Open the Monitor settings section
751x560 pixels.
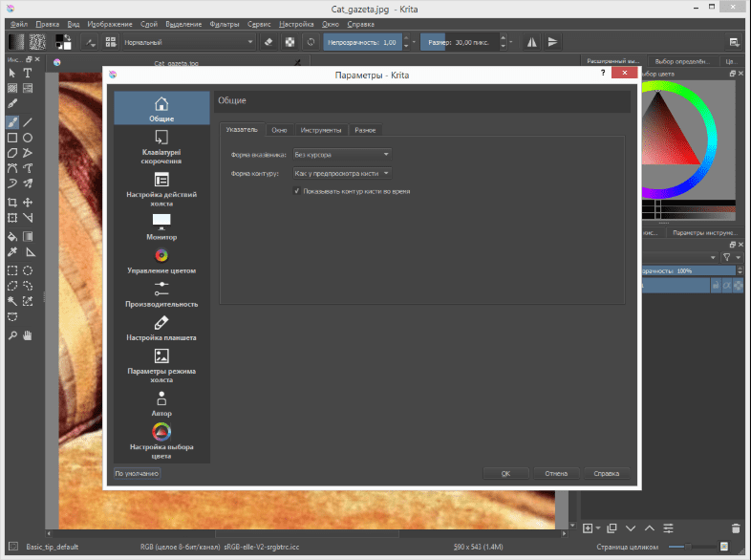click(161, 226)
